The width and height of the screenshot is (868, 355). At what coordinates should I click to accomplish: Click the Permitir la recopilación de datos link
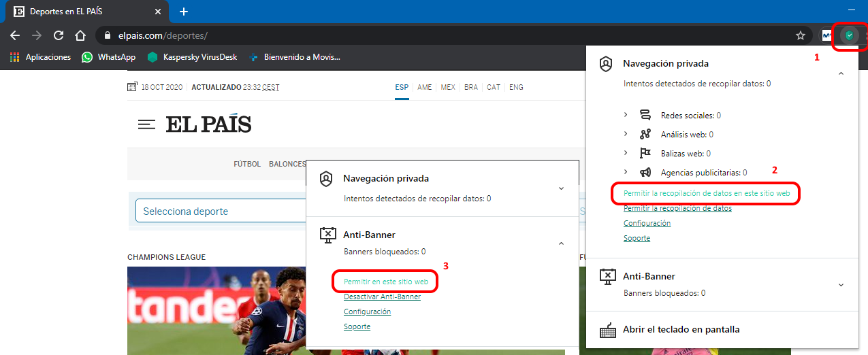pos(677,208)
